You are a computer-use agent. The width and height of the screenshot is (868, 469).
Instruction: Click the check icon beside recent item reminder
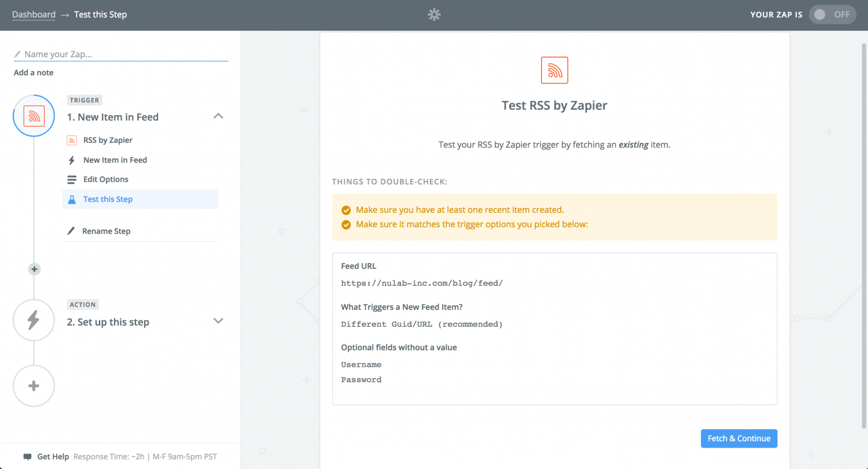pyautogui.click(x=346, y=210)
